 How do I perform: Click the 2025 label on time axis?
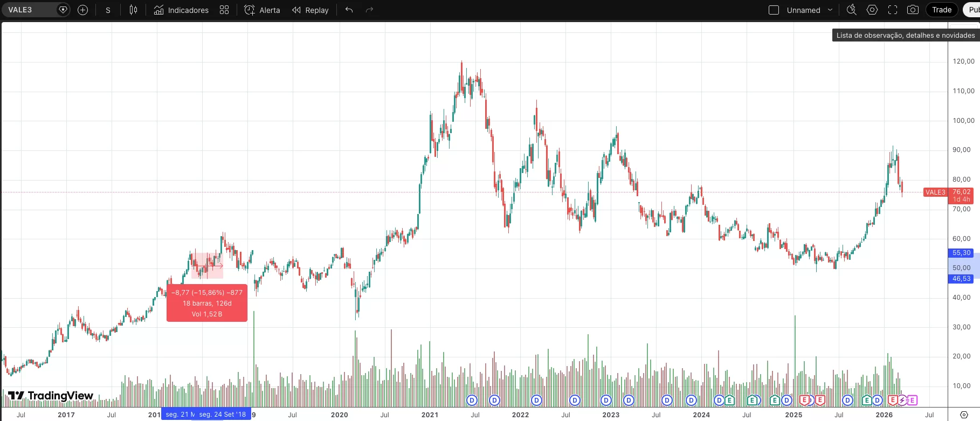click(x=793, y=415)
